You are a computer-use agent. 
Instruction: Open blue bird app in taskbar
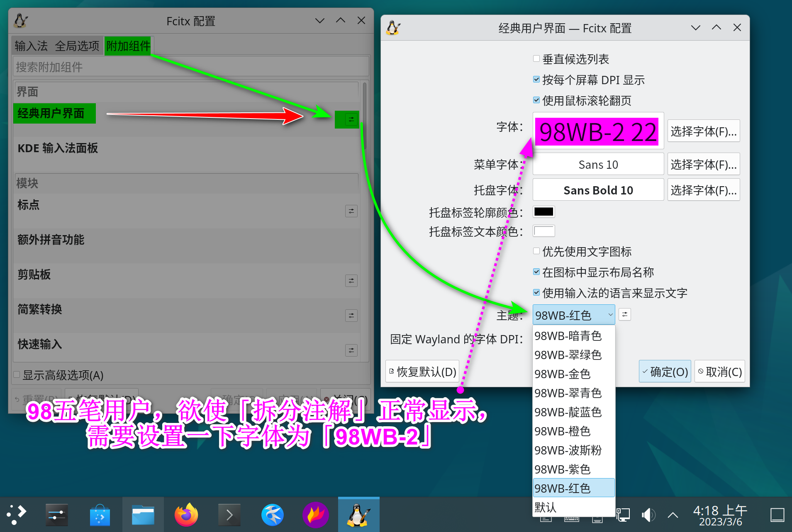(273, 515)
